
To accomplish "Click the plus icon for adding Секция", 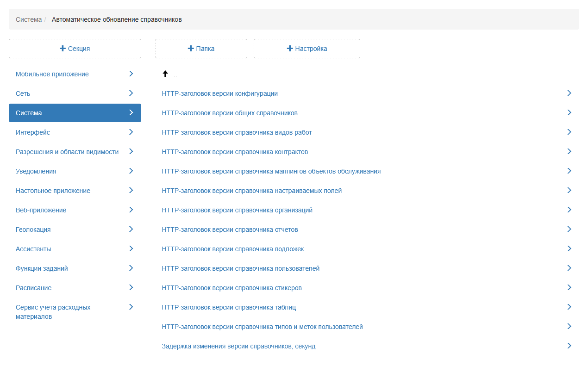I will pyautogui.click(x=63, y=49).
